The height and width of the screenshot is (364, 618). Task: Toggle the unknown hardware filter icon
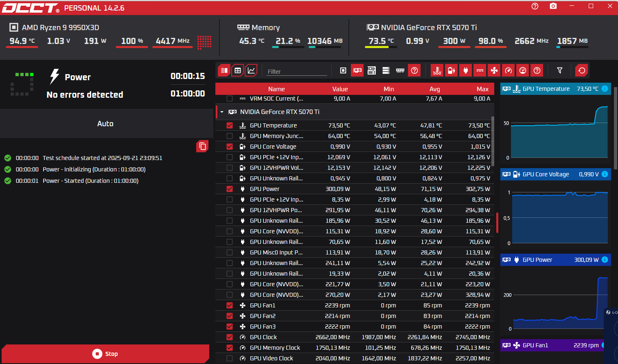[414, 70]
